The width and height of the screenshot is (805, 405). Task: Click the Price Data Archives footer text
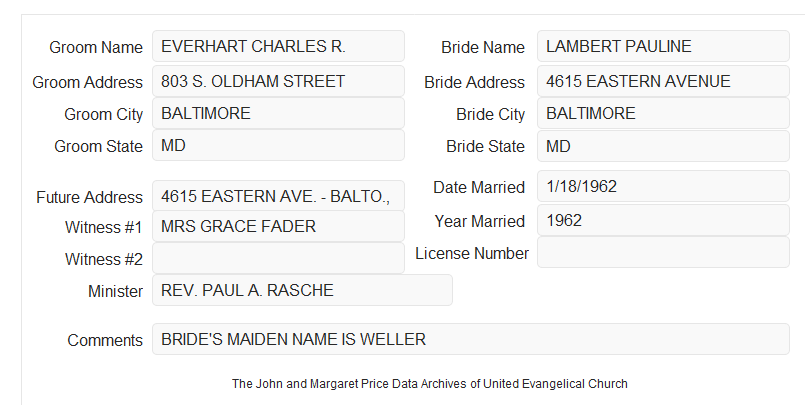tap(430, 384)
